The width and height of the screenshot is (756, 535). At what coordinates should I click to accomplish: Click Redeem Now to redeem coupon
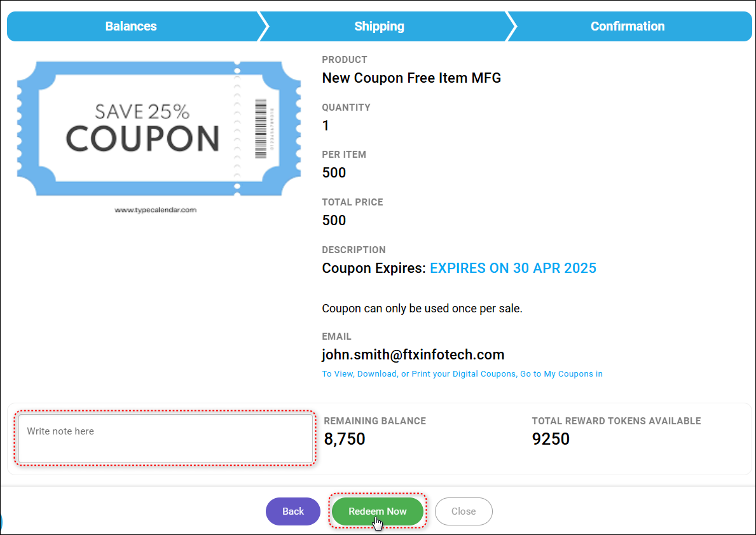pyautogui.click(x=378, y=511)
